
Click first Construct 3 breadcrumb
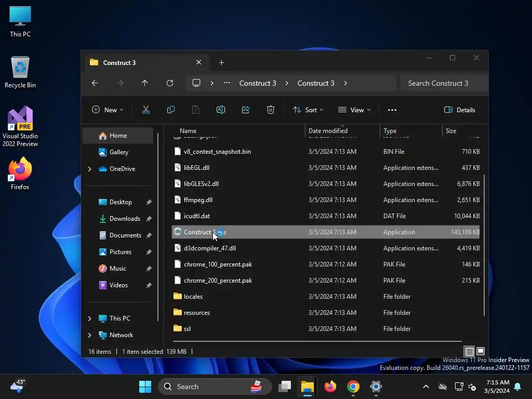(258, 83)
